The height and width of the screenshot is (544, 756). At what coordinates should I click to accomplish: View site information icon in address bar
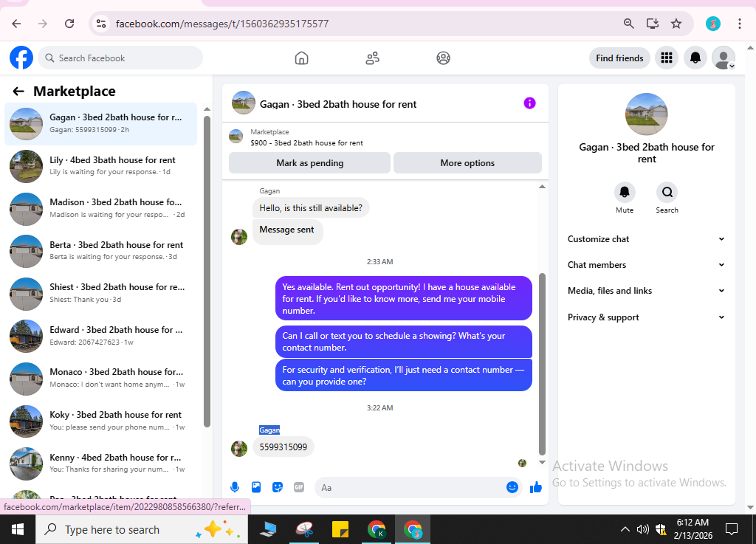click(100, 24)
